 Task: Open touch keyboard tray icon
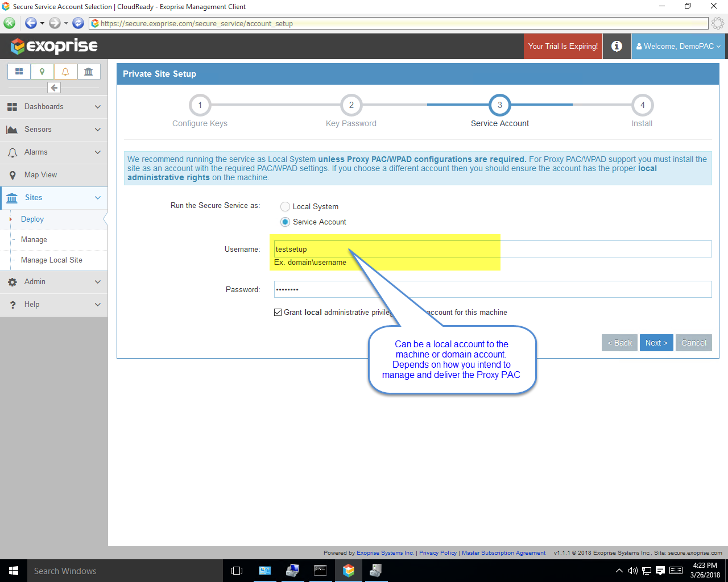coord(676,571)
